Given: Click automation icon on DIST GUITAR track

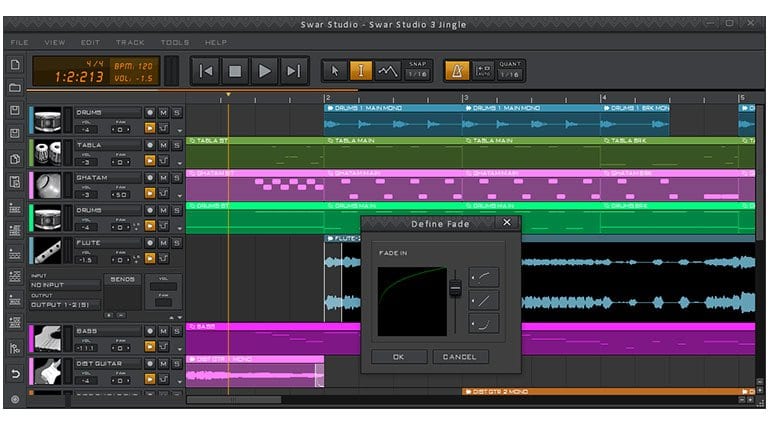Looking at the screenshot, I should pos(164,379).
